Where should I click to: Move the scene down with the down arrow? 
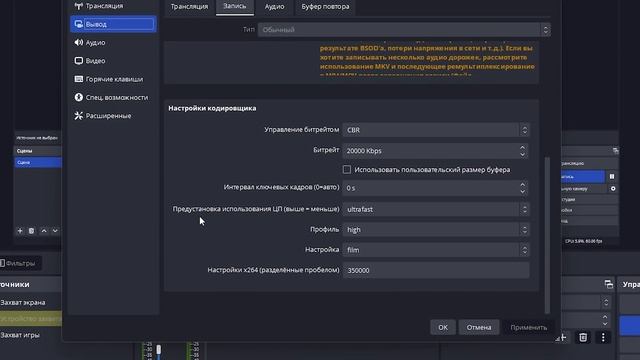[x=55, y=231]
